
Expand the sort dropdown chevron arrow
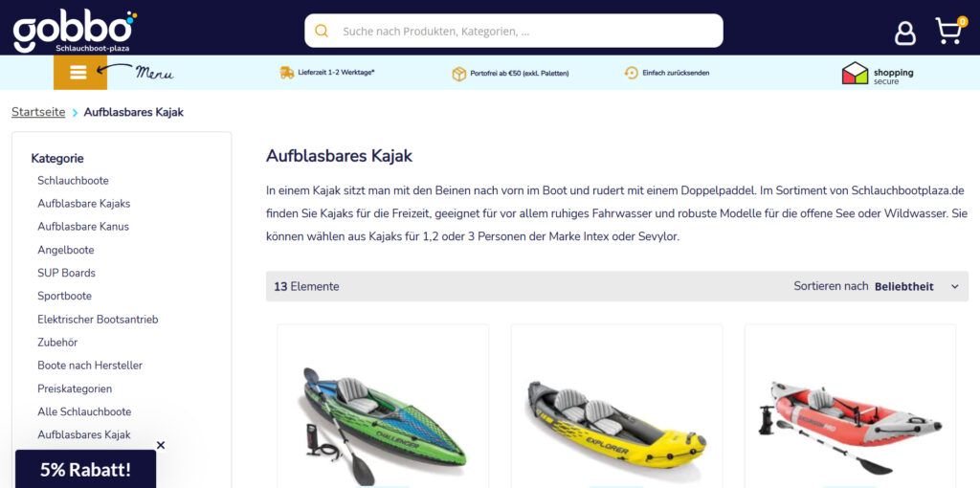tap(954, 287)
